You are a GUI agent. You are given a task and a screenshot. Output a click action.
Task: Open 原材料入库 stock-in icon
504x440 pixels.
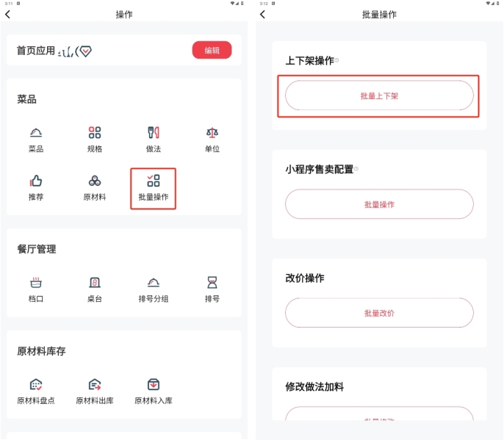154,385
